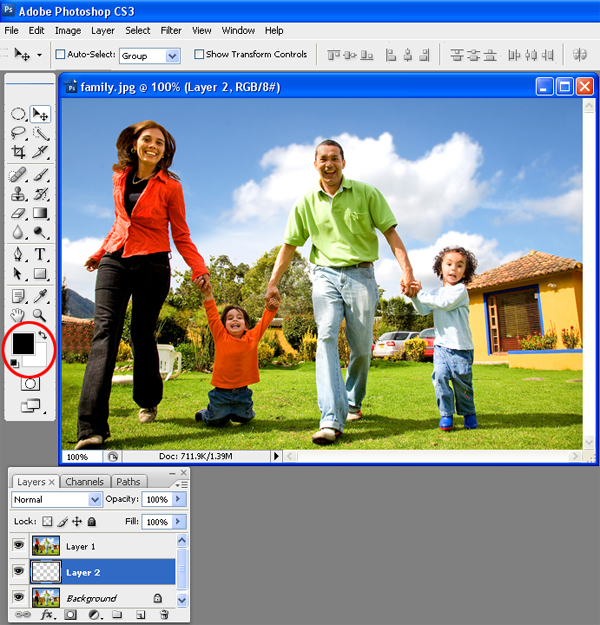Select the Clone Stamp tool
The width and height of the screenshot is (600, 625).
click(18, 194)
